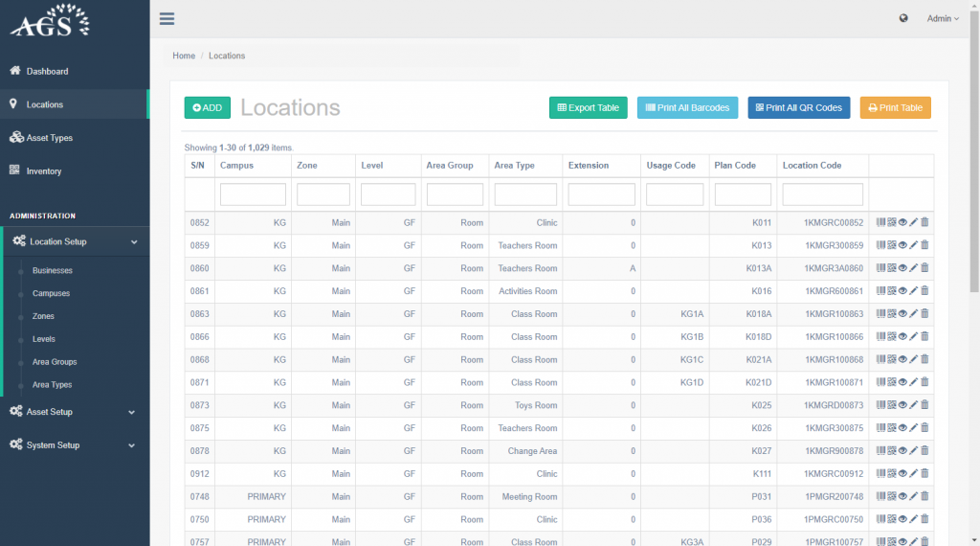The height and width of the screenshot is (546, 980).
Task: View location 0860 via the eye icon
Action: pyautogui.click(x=902, y=268)
